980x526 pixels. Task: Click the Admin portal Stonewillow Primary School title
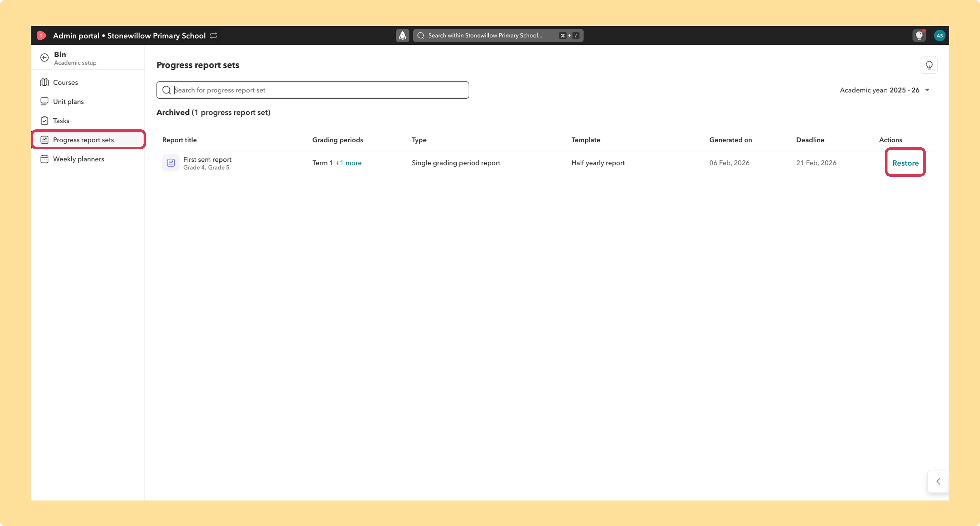pyautogui.click(x=129, y=35)
